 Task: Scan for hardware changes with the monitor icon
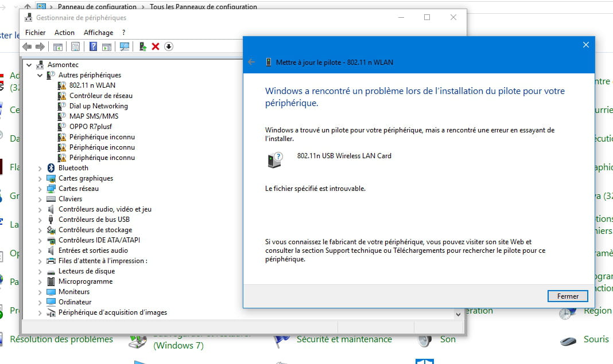tap(125, 47)
